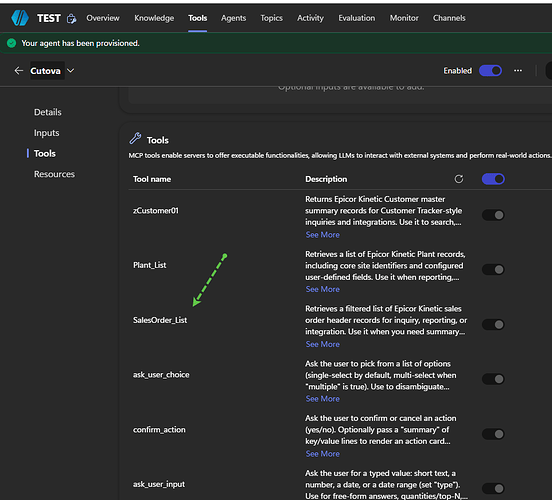Viewport: 552px width, 500px height.
Task: Open the Overview tab
Action: coord(103,18)
